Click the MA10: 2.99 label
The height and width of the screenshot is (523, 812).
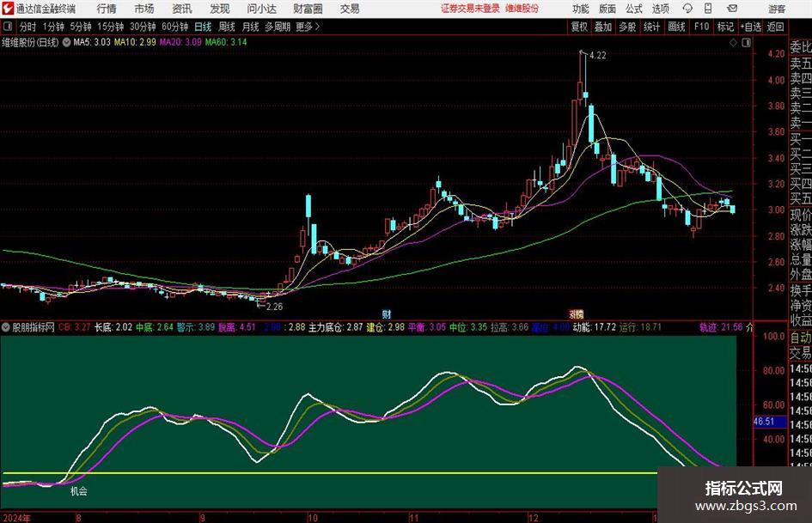(135, 42)
